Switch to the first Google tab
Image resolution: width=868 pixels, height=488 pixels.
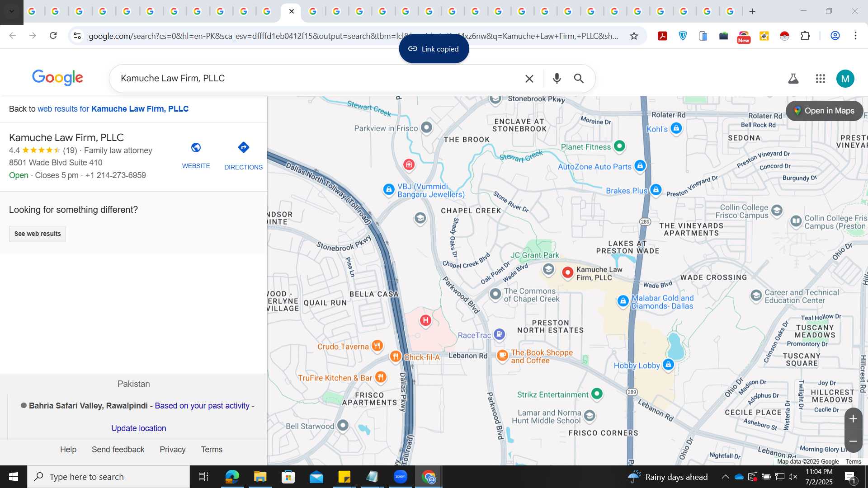[x=32, y=11]
